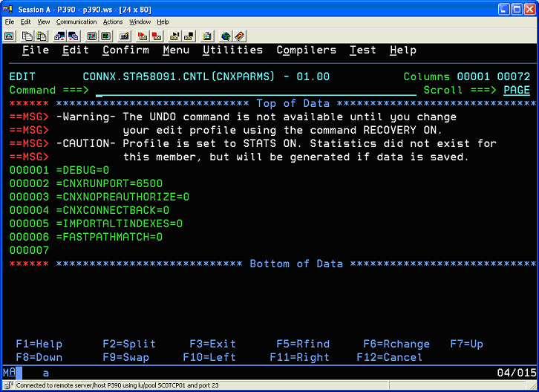
Task: Click the clipboard viewer toolbar icon
Action: coord(207,36)
